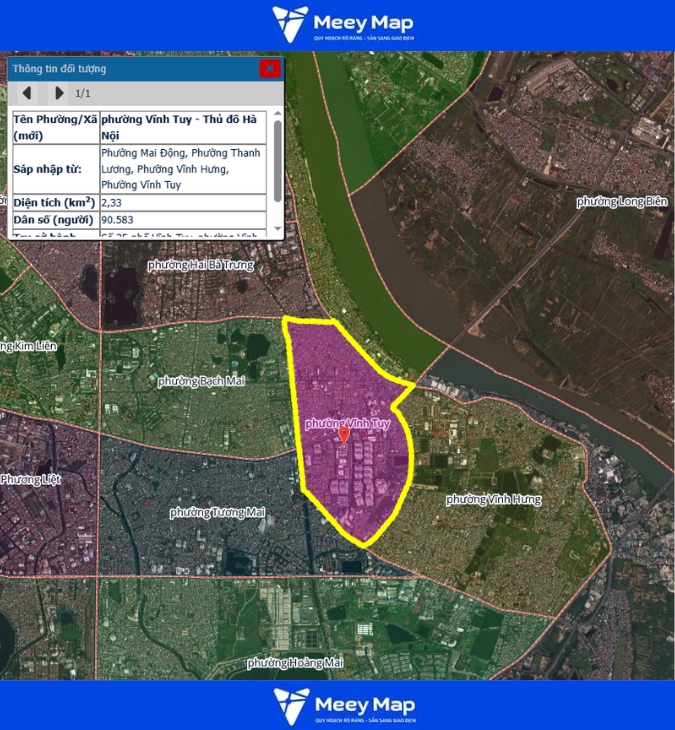675x730 pixels.
Task: Click the Sáp nhập từ row label
Action: pyautogui.click(x=54, y=169)
